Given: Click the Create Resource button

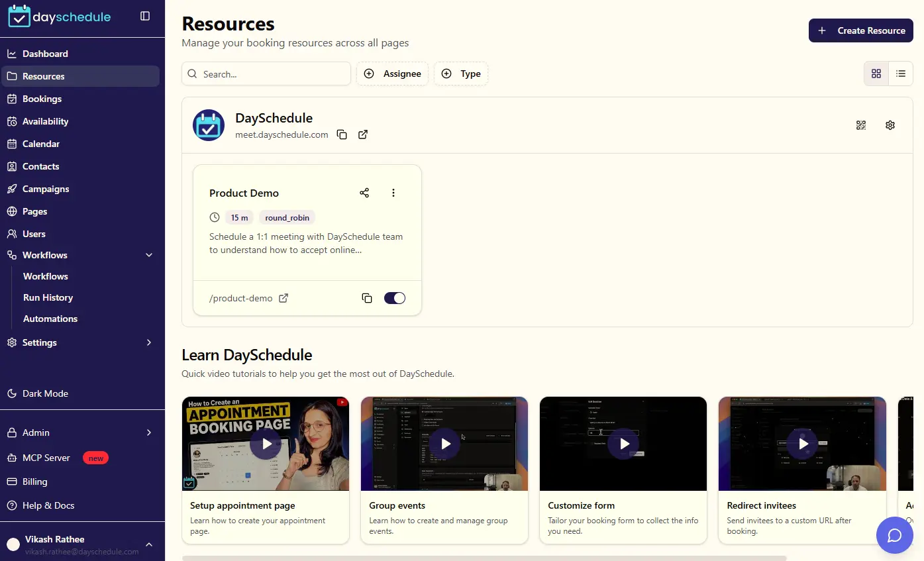Looking at the screenshot, I should pos(861,30).
